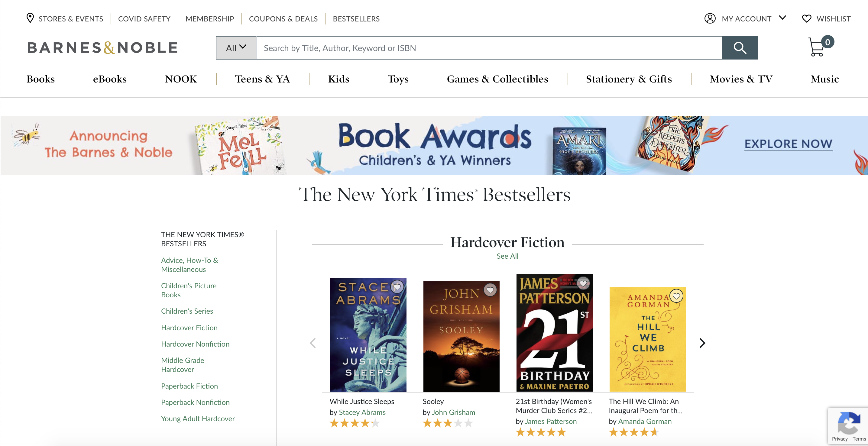Open Coupons & Deals link

click(x=283, y=19)
